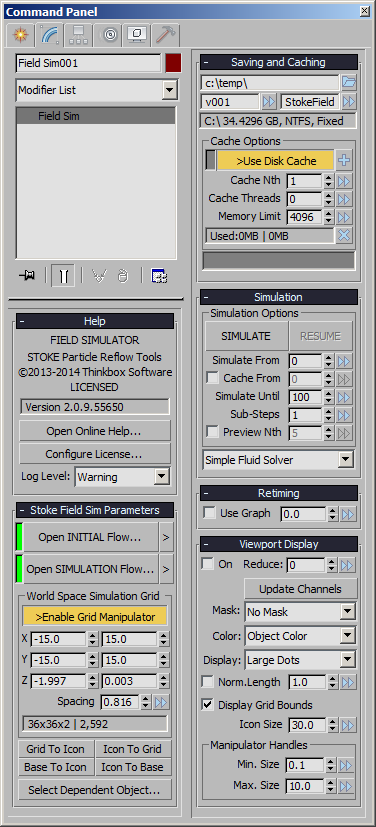This screenshot has width=376, height=827.
Task: Click the Spacing preset arrows icon
Action: tap(161, 702)
